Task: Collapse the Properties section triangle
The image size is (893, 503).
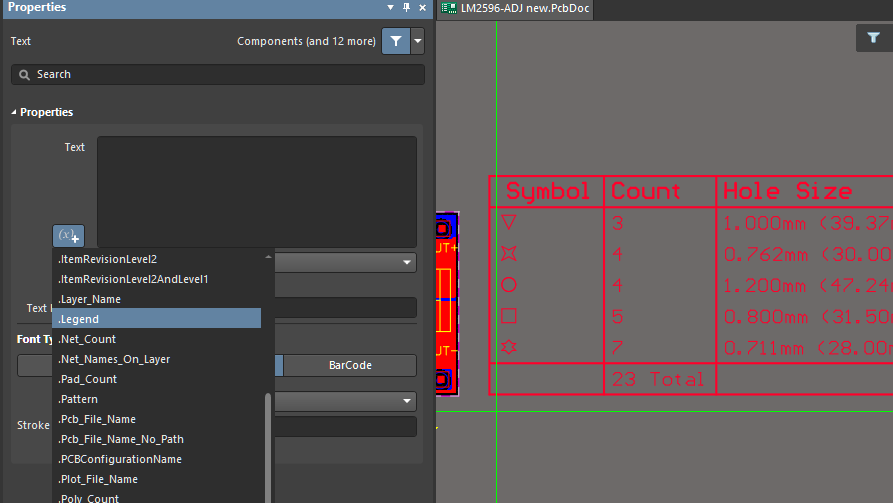Action: point(15,112)
